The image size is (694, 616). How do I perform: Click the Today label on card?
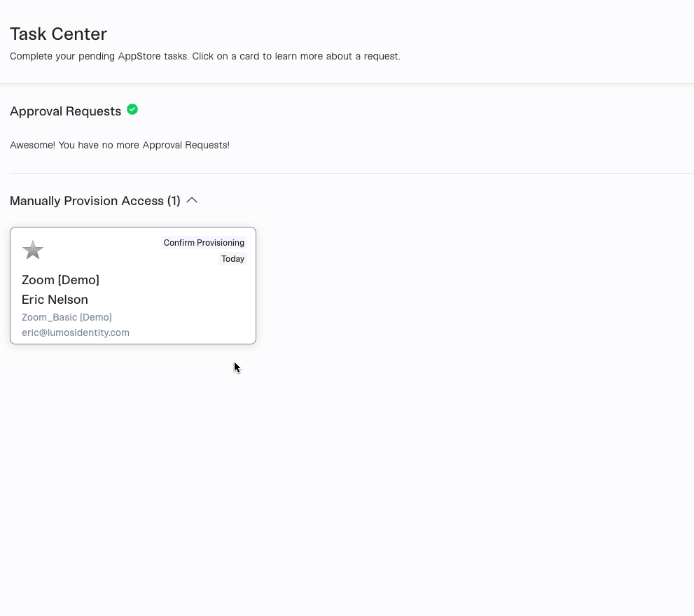[x=233, y=259]
